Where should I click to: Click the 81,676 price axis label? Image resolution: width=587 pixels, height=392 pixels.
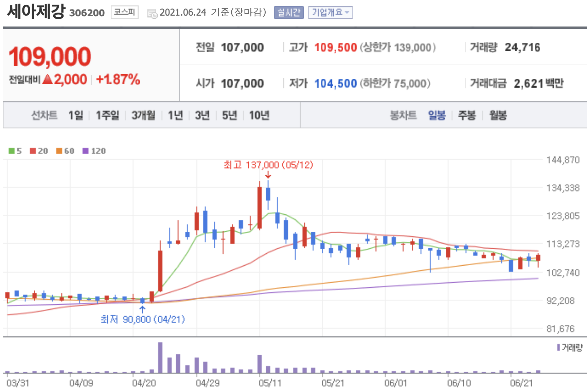(561, 328)
